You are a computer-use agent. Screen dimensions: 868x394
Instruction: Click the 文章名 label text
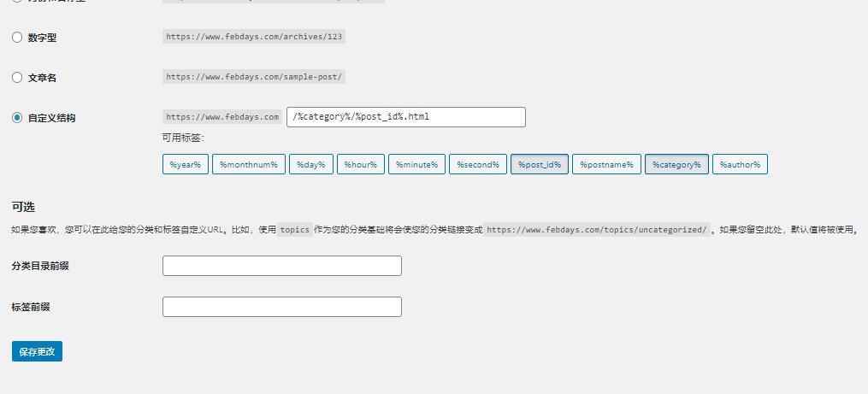[42, 78]
